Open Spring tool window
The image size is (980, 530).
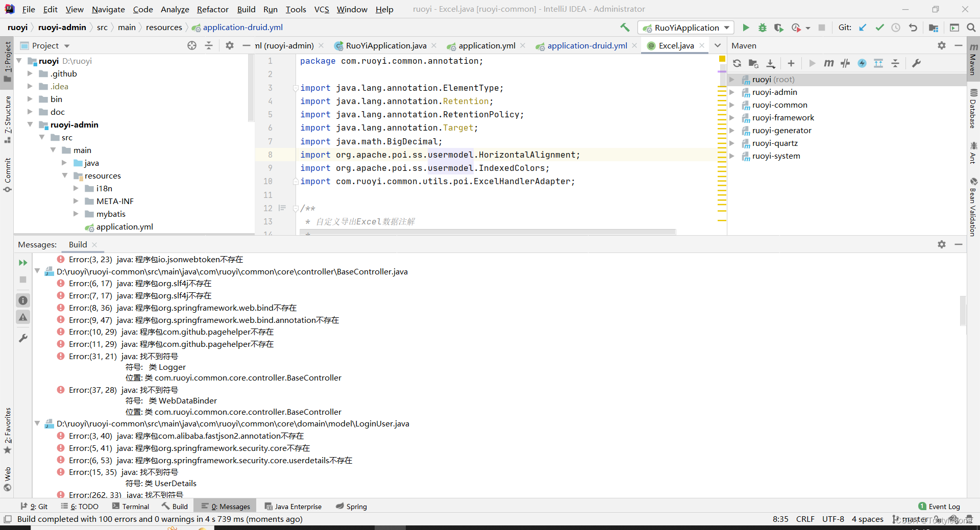(351, 507)
